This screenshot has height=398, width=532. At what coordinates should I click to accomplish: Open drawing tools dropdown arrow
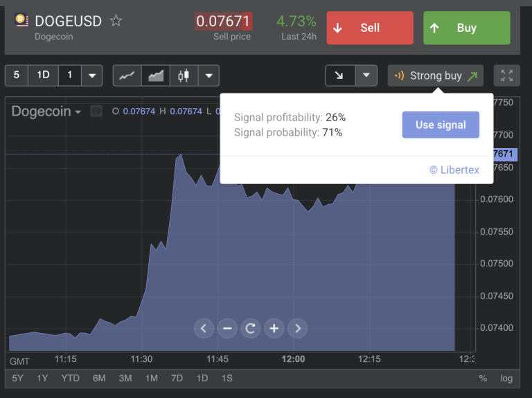point(366,75)
